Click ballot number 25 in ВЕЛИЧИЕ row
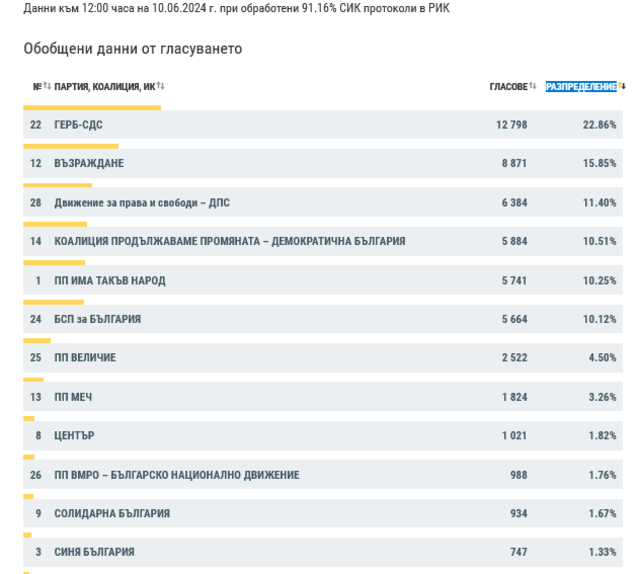The width and height of the screenshot is (640, 574). point(36,358)
